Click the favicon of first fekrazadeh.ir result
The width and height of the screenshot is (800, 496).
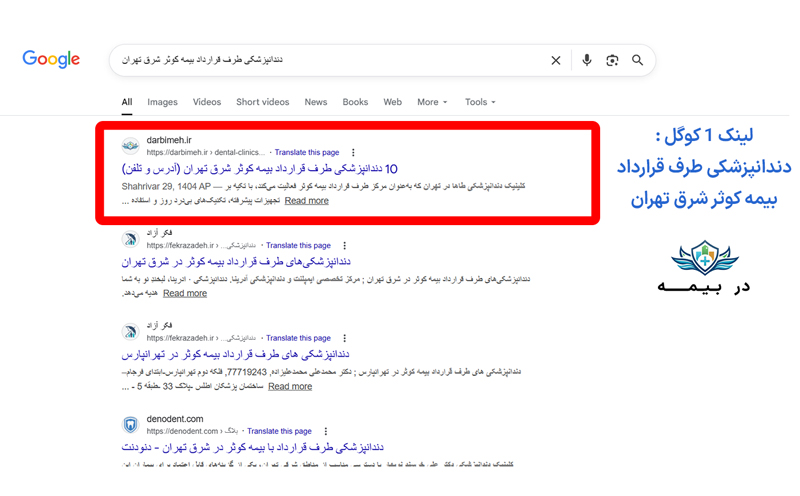[x=131, y=238]
